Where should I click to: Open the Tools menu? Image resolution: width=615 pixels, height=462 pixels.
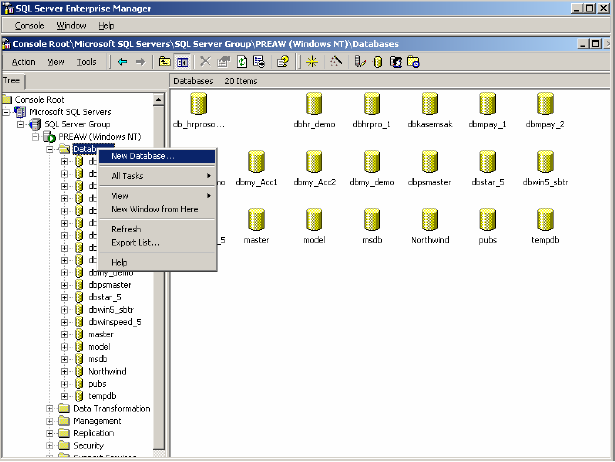click(86, 62)
